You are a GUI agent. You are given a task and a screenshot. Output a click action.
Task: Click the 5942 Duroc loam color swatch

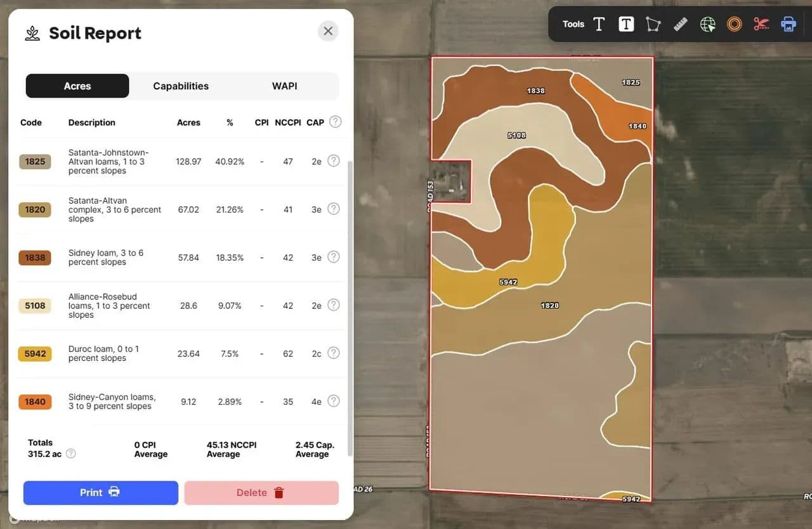[35, 354]
